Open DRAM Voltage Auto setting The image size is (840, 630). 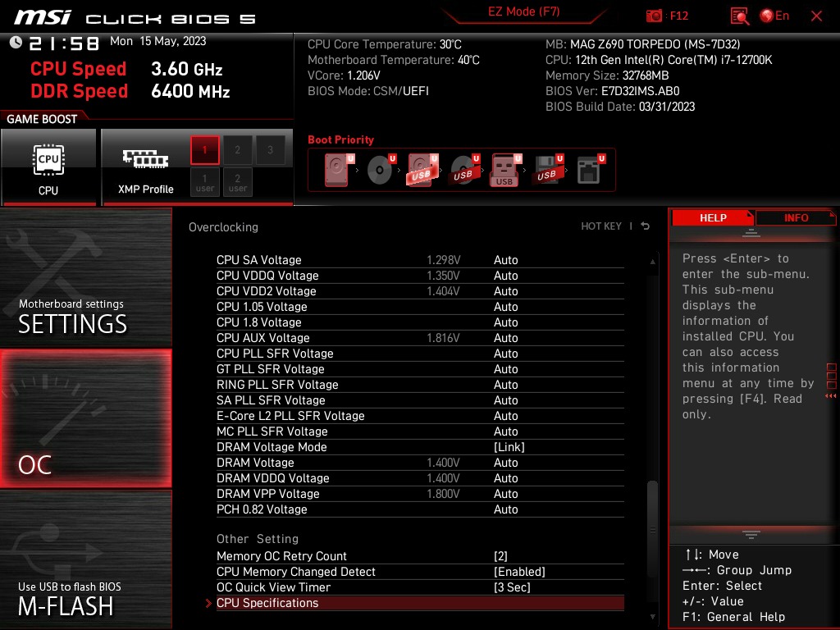coord(505,463)
